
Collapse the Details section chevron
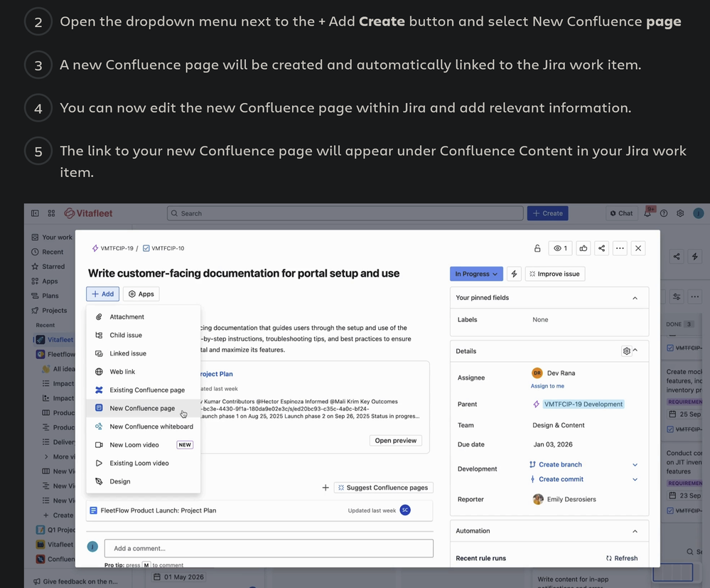coord(635,351)
